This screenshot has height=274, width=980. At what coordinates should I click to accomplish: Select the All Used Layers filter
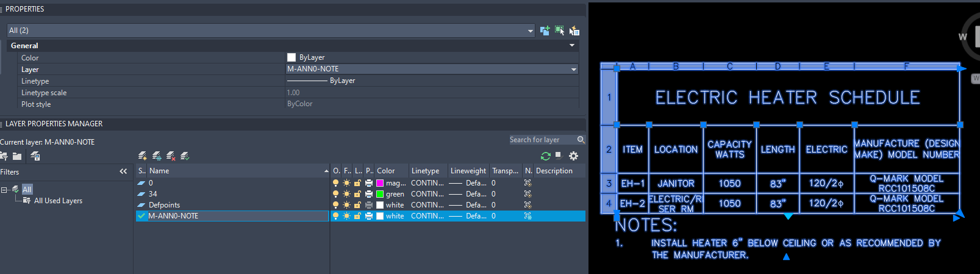[58, 201]
